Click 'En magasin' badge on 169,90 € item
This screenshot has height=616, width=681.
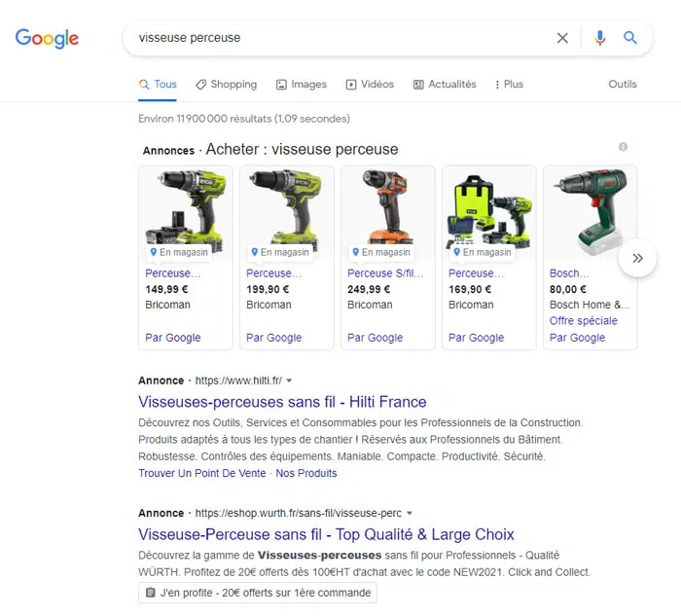tap(483, 252)
